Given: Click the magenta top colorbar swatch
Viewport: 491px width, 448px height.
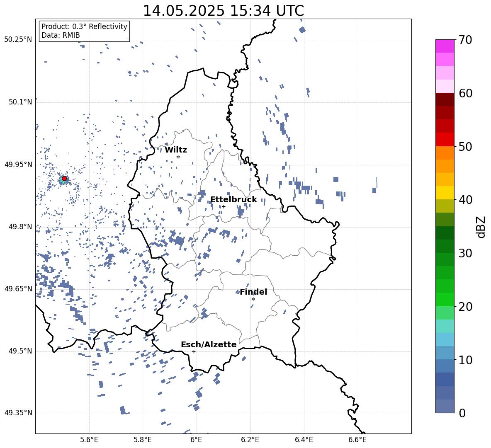Looking at the screenshot, I should tap(445, 46).
